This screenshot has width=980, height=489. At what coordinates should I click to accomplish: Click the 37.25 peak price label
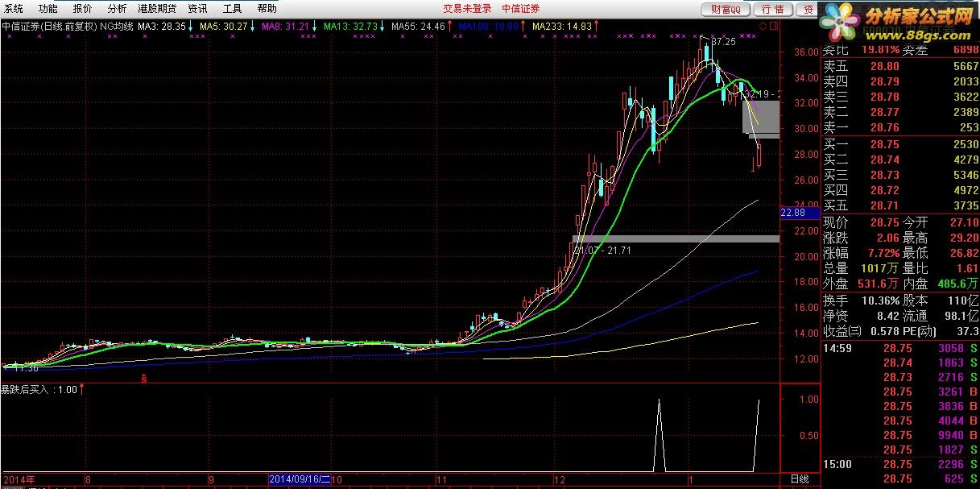pyautogui.click(x=724, y=41)
